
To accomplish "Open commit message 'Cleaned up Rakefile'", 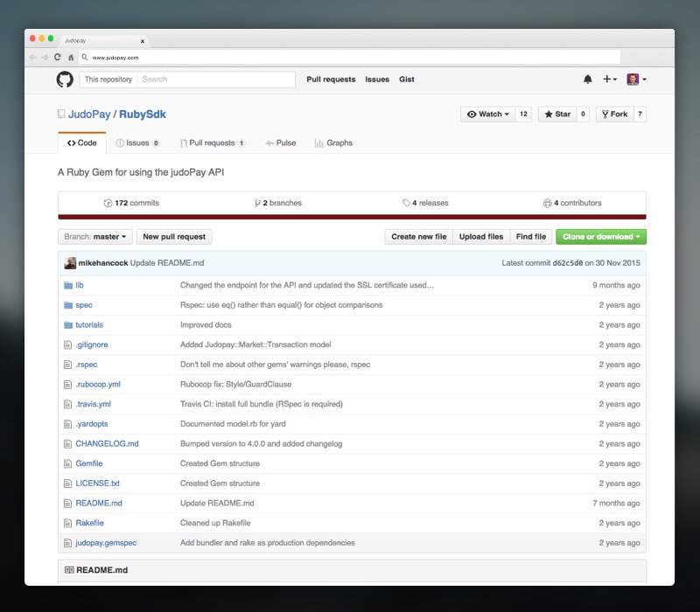I will click(x=215, y=523).
